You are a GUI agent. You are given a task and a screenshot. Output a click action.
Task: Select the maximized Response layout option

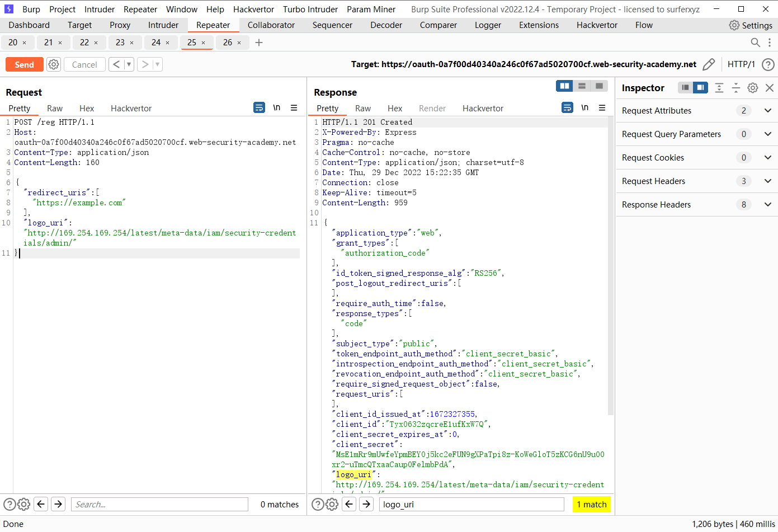click(x=600, y=86)
